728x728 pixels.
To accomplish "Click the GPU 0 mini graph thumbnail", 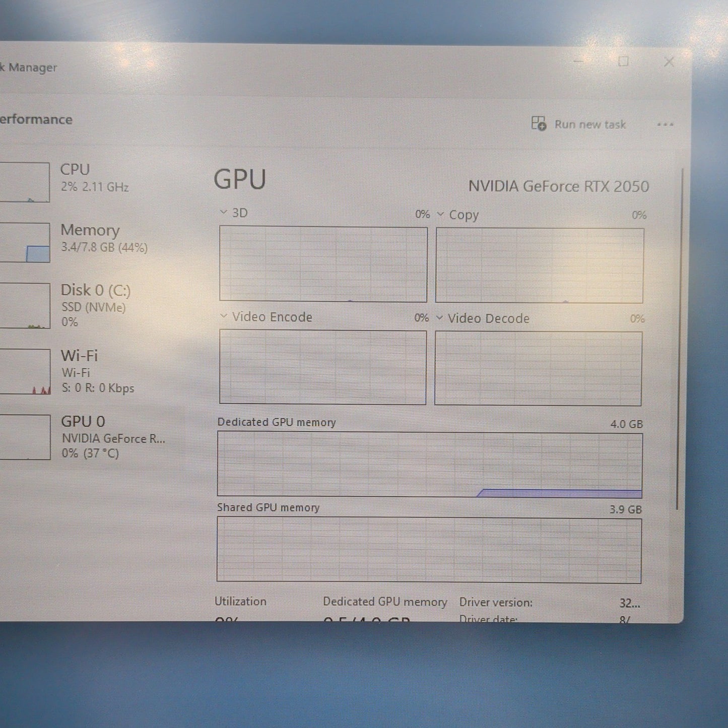I will 24,437.
